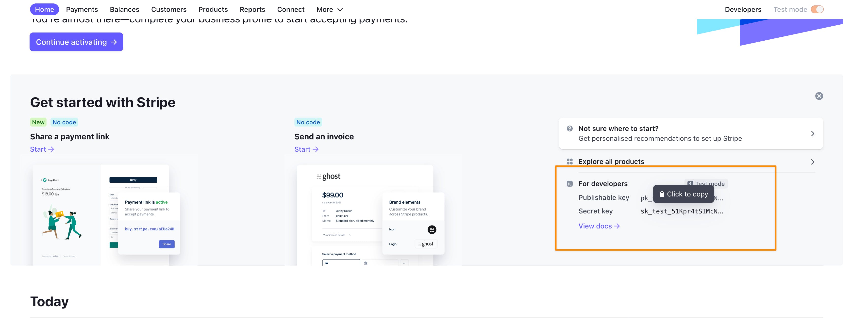The image size is (868, 322).
Task: Open Not sure where to start chevron
Action: tap(812, 133)
